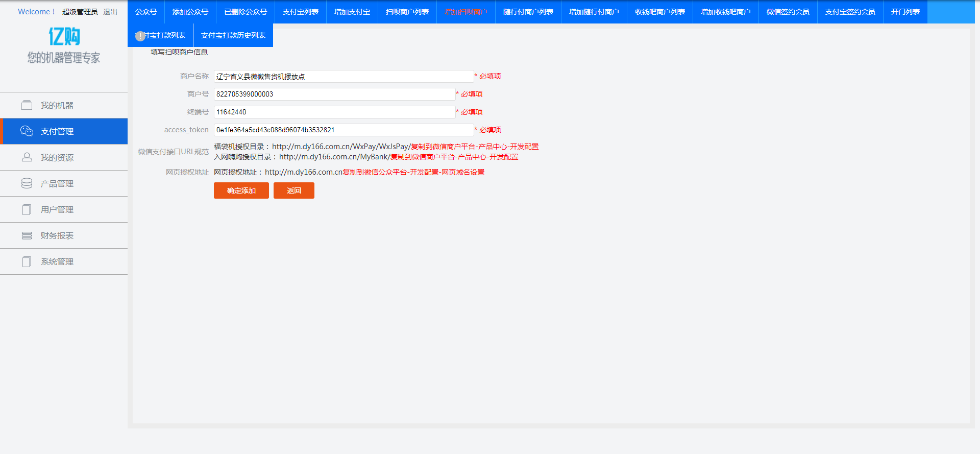Go to the 支付宝打款历史列表 tab
This screenshot has height=454, width=980.
(x=233, y=35)
